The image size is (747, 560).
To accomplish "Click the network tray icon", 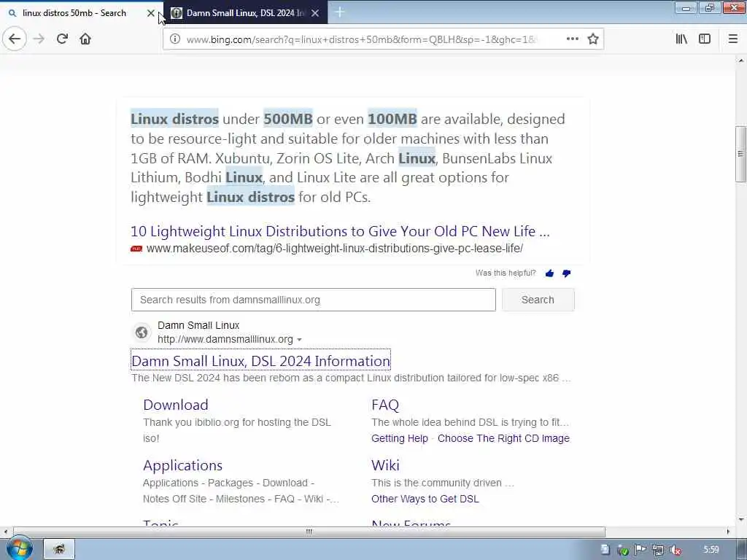I will click(x=658, y=551).
